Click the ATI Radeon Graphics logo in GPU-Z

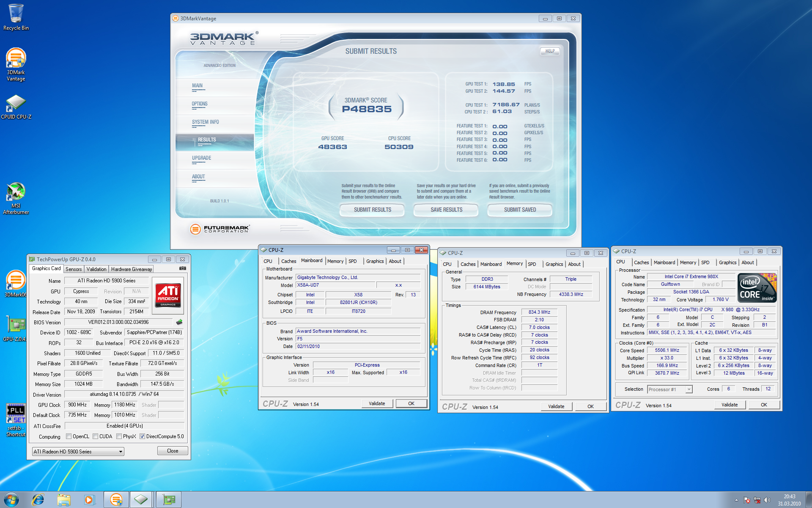coord(168,295)
